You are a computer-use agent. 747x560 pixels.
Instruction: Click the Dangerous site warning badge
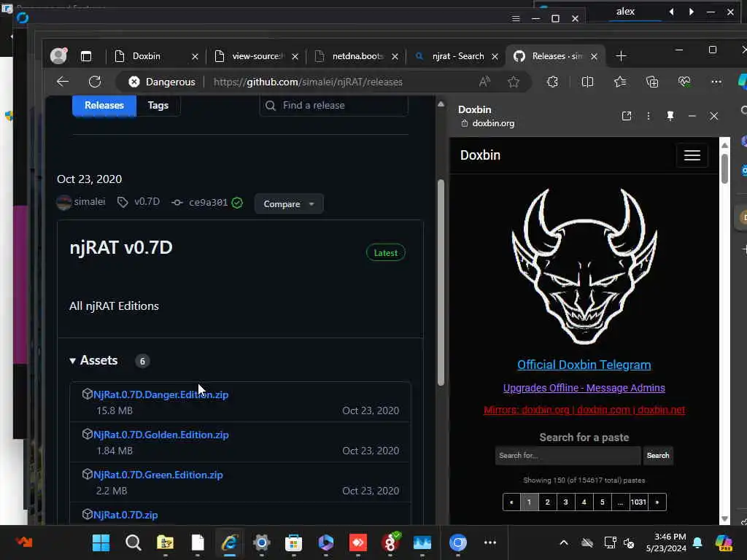click(x=162, y=82)
